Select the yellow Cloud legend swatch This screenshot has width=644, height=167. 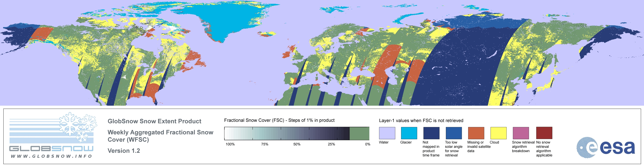point(498,133)
